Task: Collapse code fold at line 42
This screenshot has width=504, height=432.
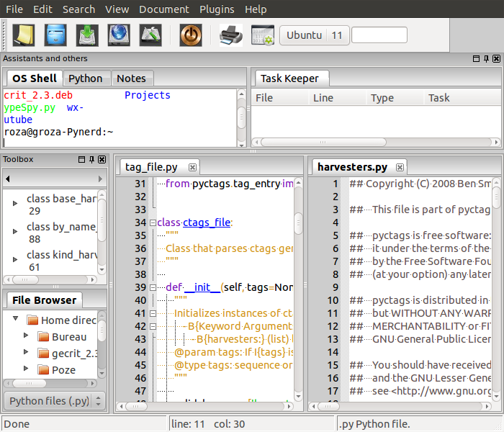Action: (153, 326)
